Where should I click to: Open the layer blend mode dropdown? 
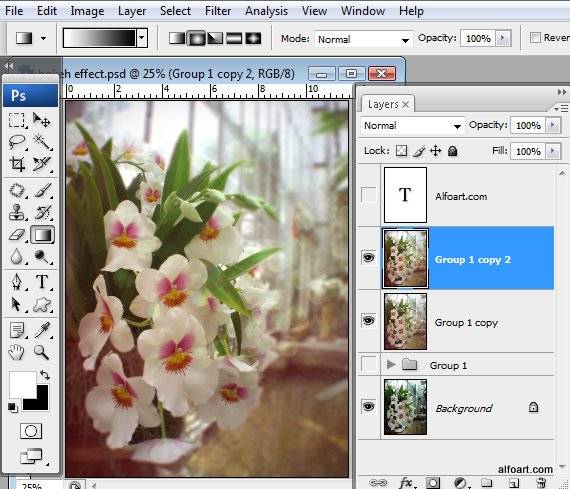(412, 126)
